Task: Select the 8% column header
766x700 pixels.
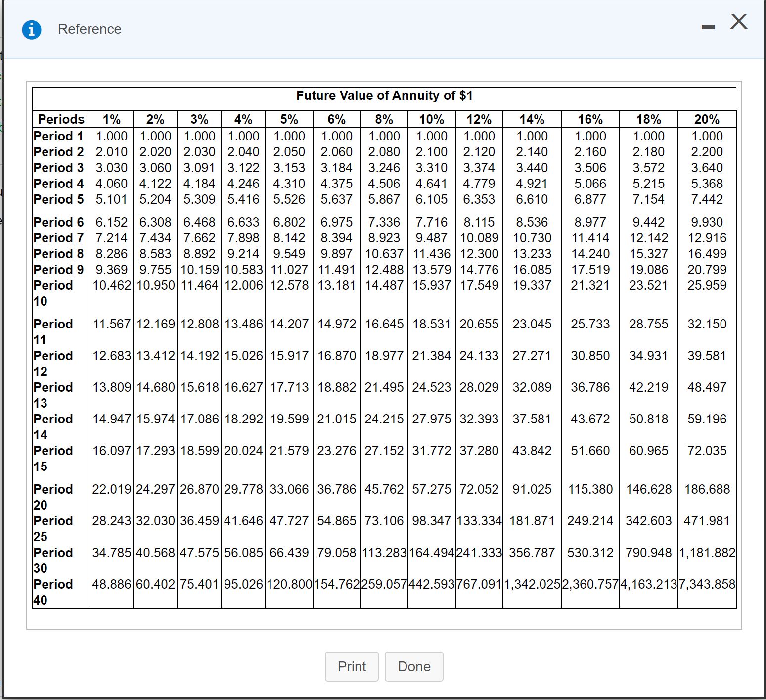Action: pos(384,119)
